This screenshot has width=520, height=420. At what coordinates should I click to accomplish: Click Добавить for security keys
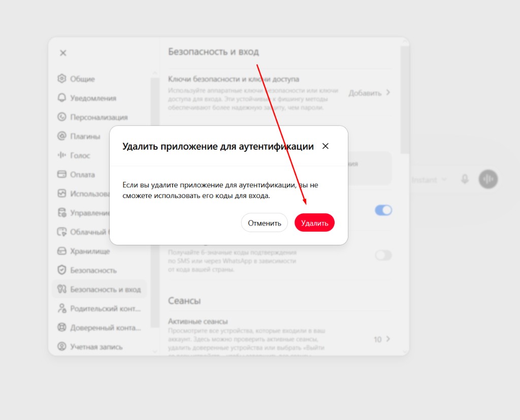tap(365, 93)
